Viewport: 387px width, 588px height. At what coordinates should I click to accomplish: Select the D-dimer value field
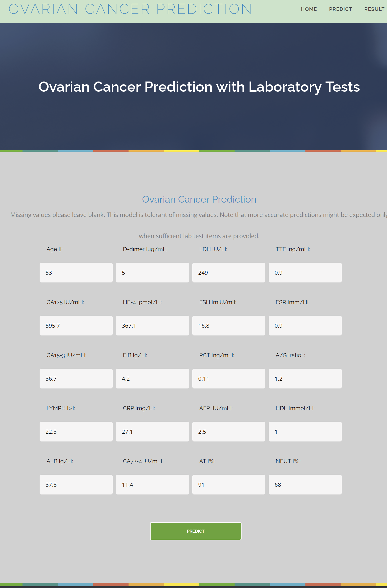152,273
